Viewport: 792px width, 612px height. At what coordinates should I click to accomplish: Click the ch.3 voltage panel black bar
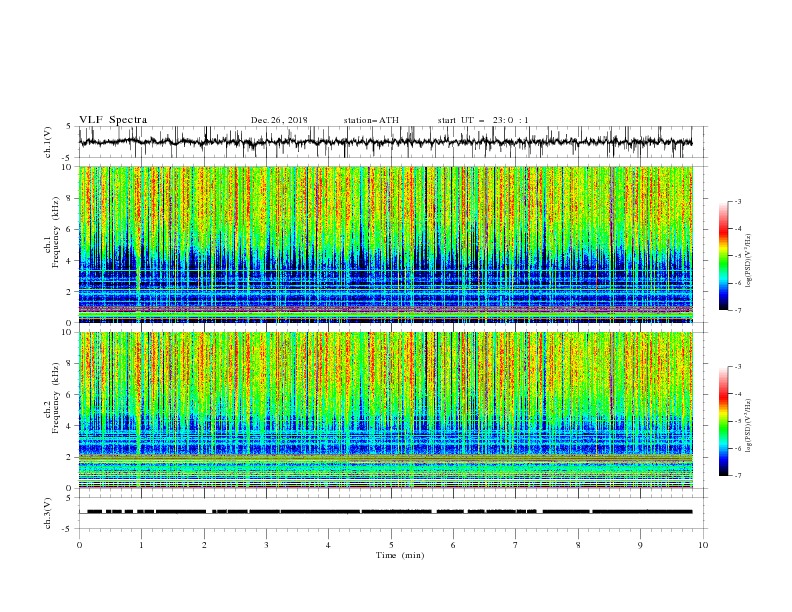coord(389,512)
